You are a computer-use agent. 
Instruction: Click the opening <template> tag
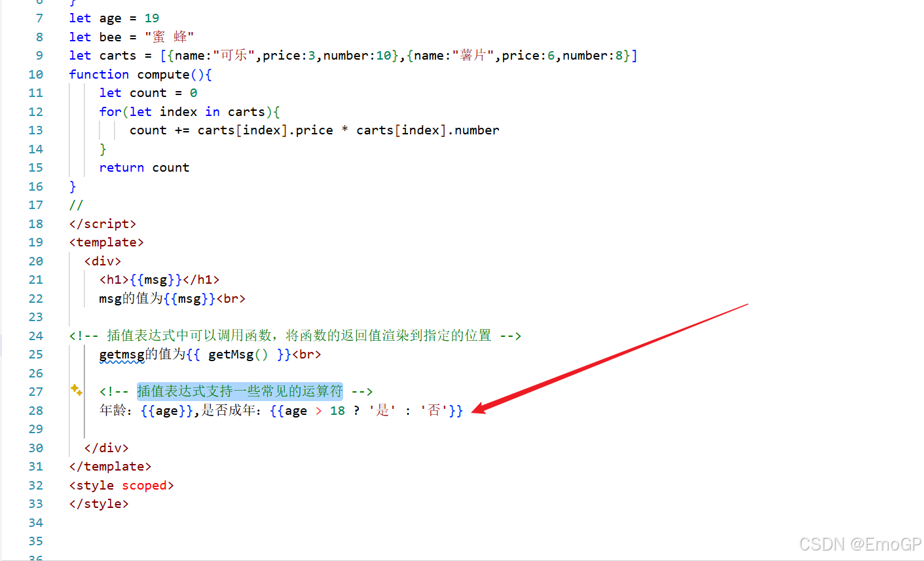tap(107, 242)
